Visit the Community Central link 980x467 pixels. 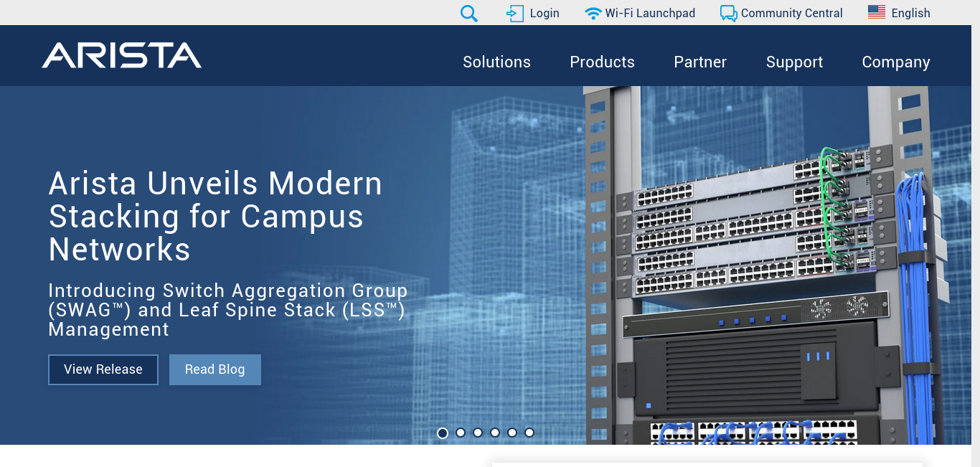791,13
